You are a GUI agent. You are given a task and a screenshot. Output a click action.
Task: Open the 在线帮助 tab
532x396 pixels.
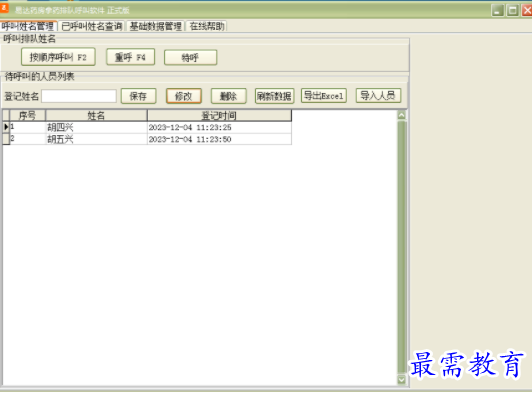click(207, 26)
